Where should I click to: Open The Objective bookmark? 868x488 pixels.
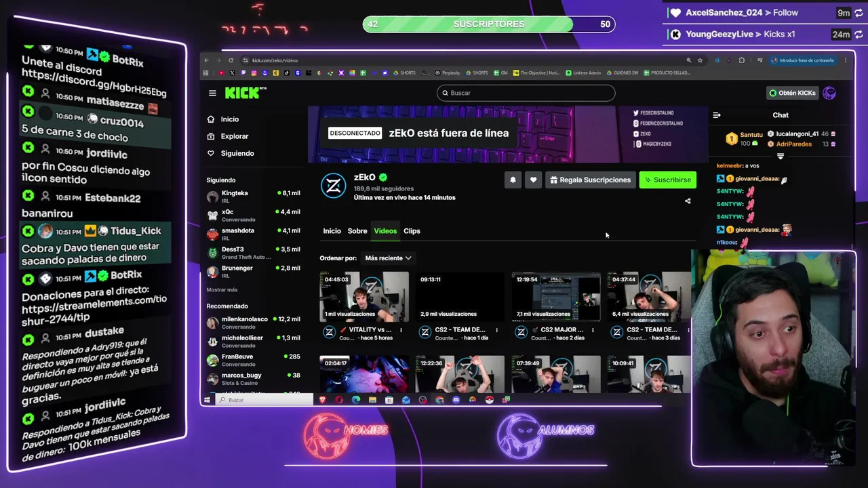(x=536, y=73)
